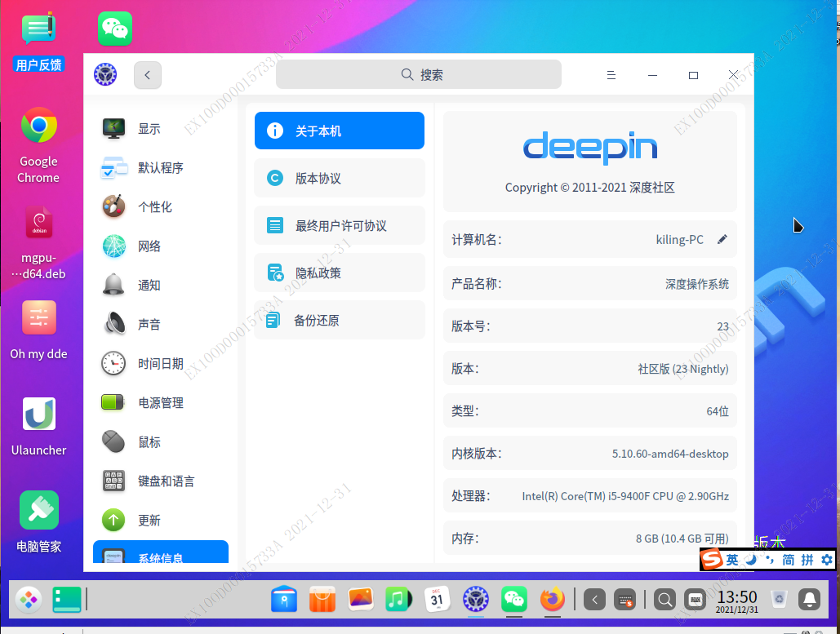
Task: Open the notification center bell
Action: tap(807, 600)
